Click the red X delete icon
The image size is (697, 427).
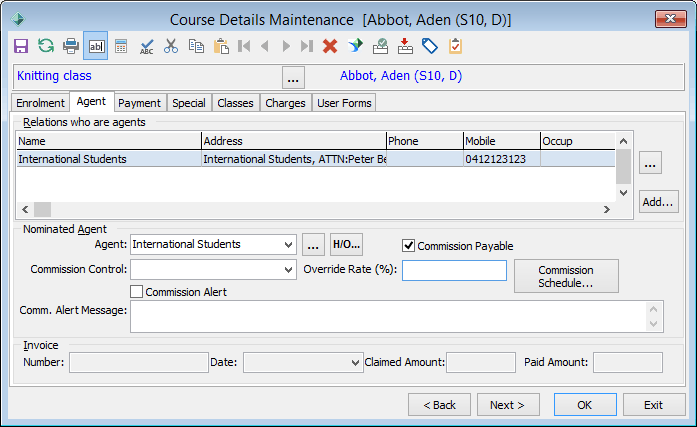tap(330, 46)
